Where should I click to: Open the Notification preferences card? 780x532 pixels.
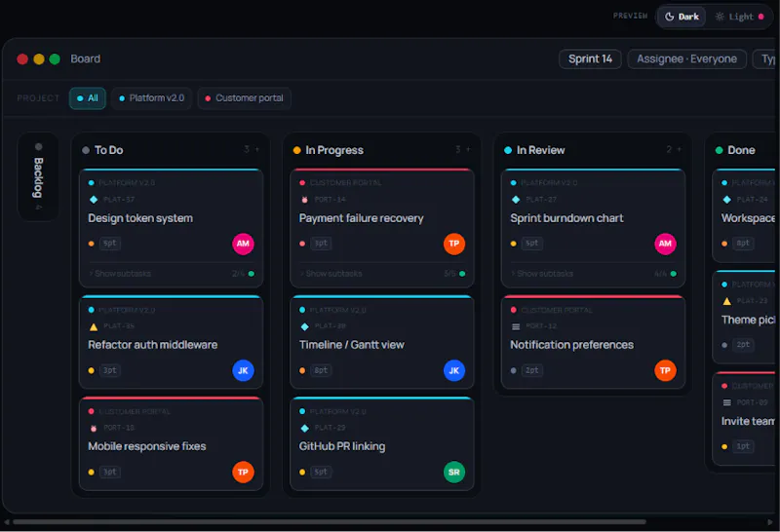coord(593,342)
